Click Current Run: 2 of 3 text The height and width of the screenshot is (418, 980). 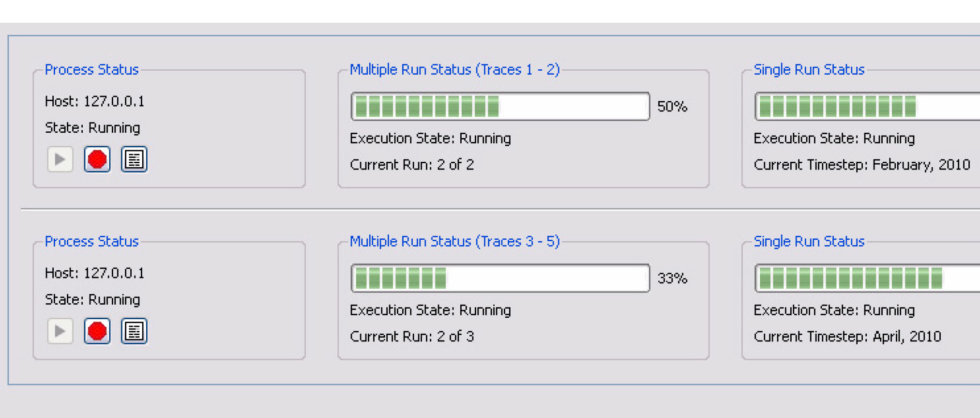coord(412,337)
